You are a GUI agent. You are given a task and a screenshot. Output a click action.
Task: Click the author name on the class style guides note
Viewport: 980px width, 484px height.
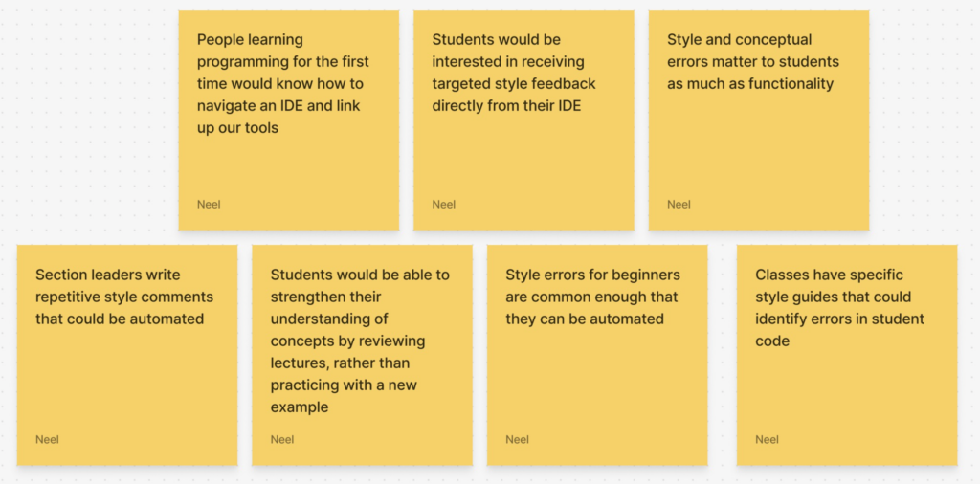point(767,439)
